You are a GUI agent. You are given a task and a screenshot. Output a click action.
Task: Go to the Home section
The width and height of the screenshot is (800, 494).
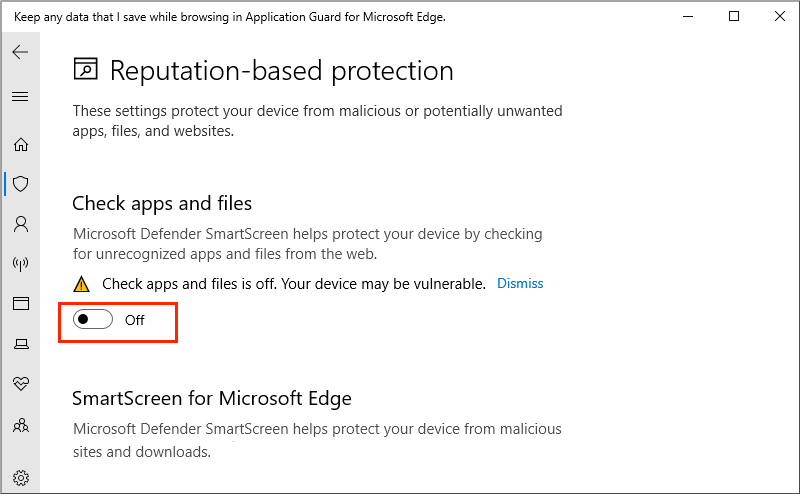[x=20, y=144]
